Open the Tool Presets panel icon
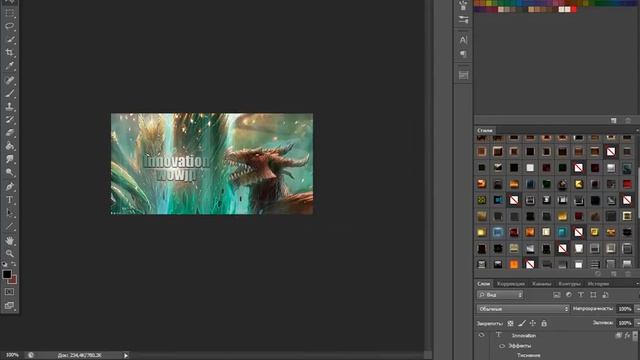 click(x=463, y=75)
